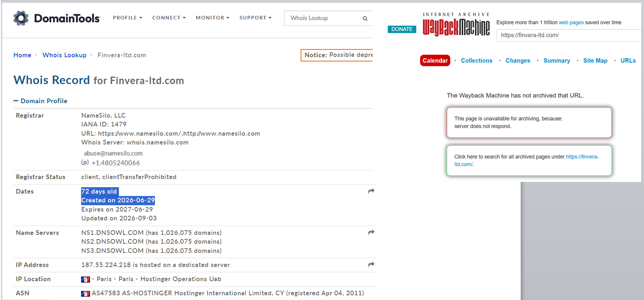Click the registrar phone +1.4805240066
The height and width of the screenshot is (300, 644).
pyautogui.click(x=116, y=163)
